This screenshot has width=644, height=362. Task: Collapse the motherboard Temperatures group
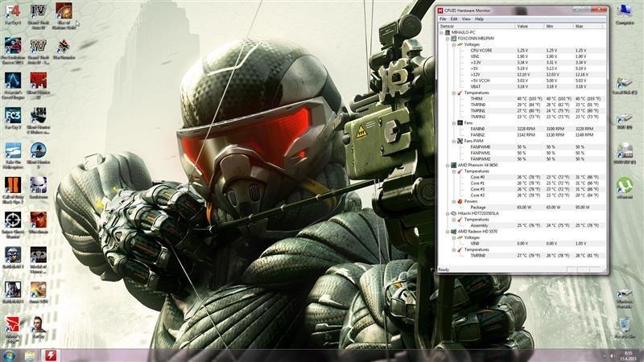(454, 93)
